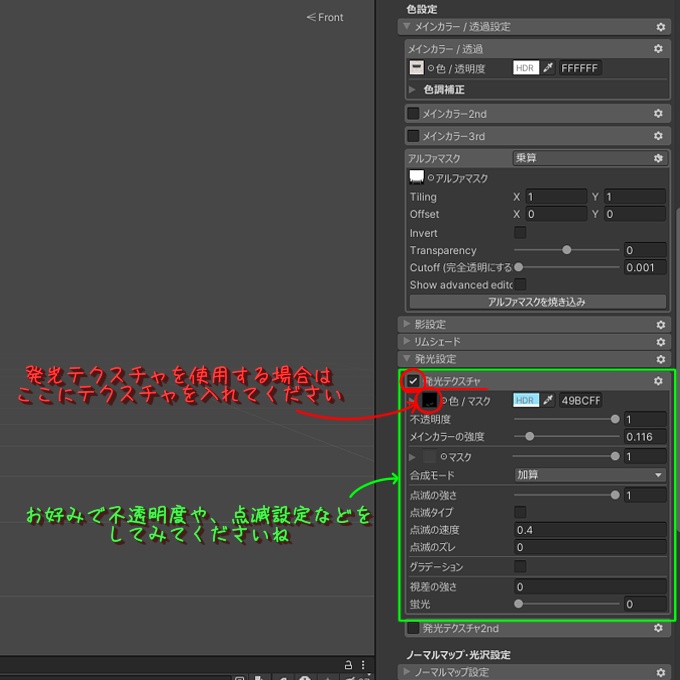The image size is (680, 680).
Task: Click the Cutoff slider
Action: [566, 267]
